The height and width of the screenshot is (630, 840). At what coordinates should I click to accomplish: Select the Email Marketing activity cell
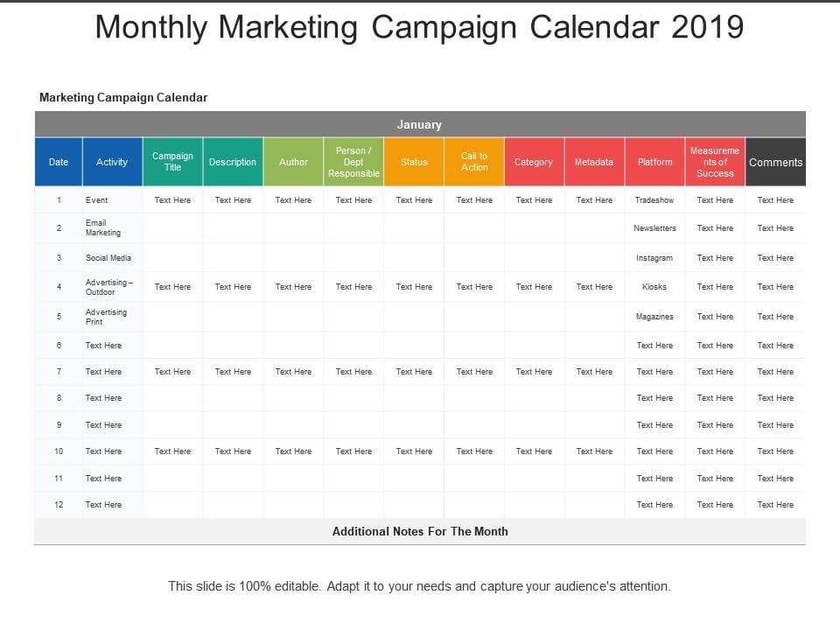tap(103, 228)
